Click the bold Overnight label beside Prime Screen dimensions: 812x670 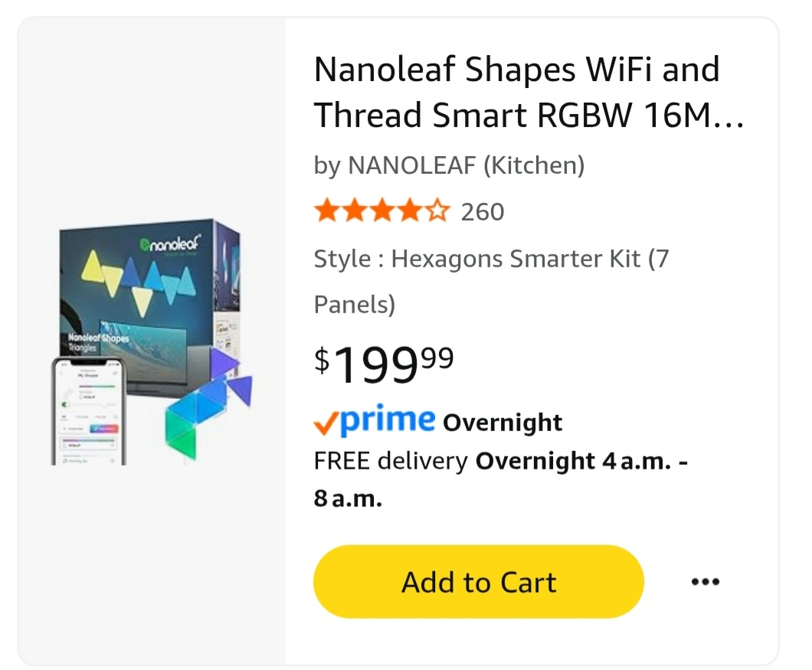tap(503, 423)
